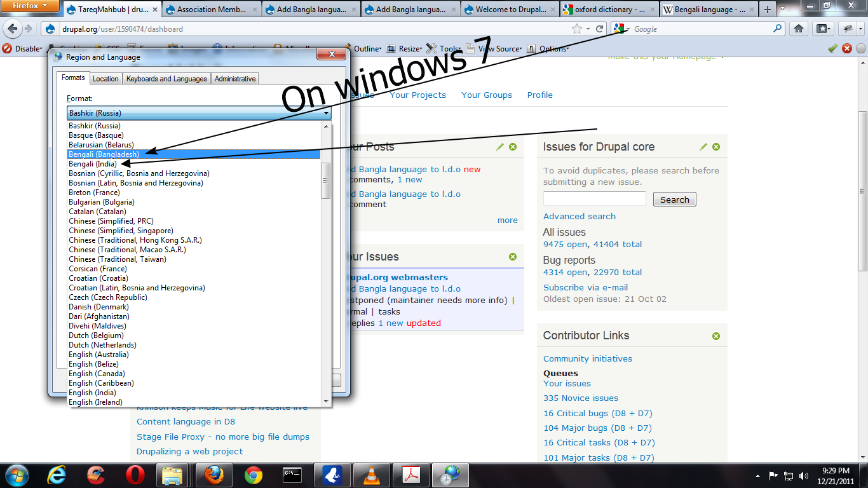
Task: Open the Firefox home page button
Action: point(799,29)
